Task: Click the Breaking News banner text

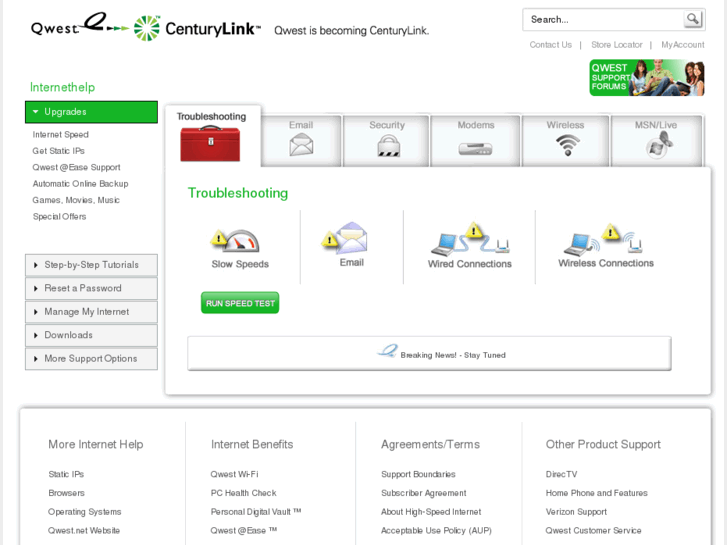Action: (453, 355)
